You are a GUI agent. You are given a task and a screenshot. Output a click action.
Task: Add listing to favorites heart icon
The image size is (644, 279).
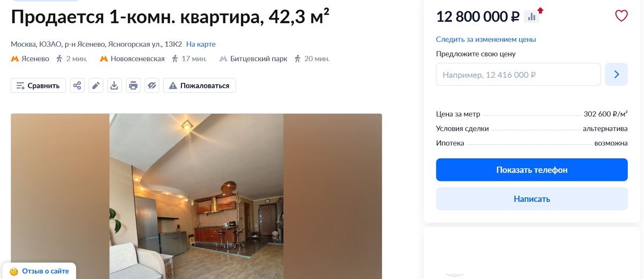click(x=621, y=16)
